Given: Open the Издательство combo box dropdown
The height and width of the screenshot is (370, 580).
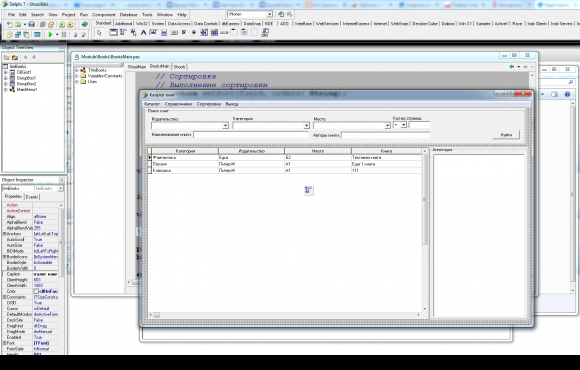Looking at the screenshot, I should (x=225, y=126).
